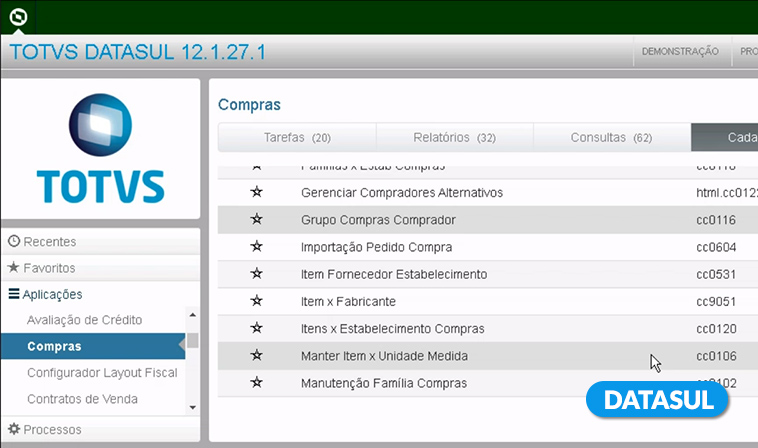758x448 pixels.
Task: Click the star beside Item x Fabricante
Action: tap(256, 301)
